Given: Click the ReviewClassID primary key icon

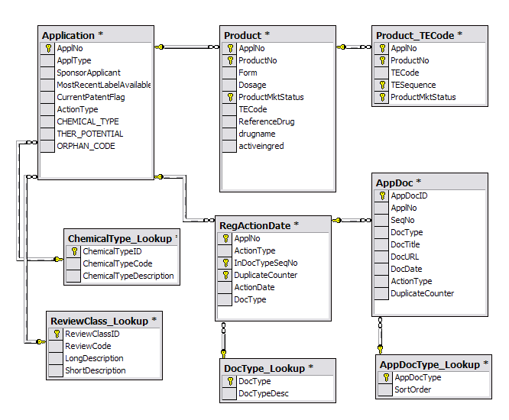Looking at the screenshot, I should (x=55, y=334).
